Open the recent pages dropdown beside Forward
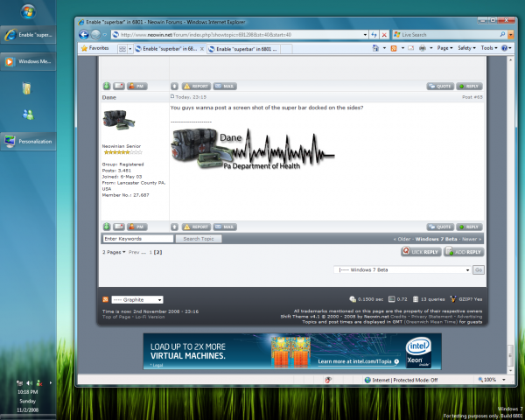Image resolution: width=525 pixels, height=420 pixels. tap(105, 34)
